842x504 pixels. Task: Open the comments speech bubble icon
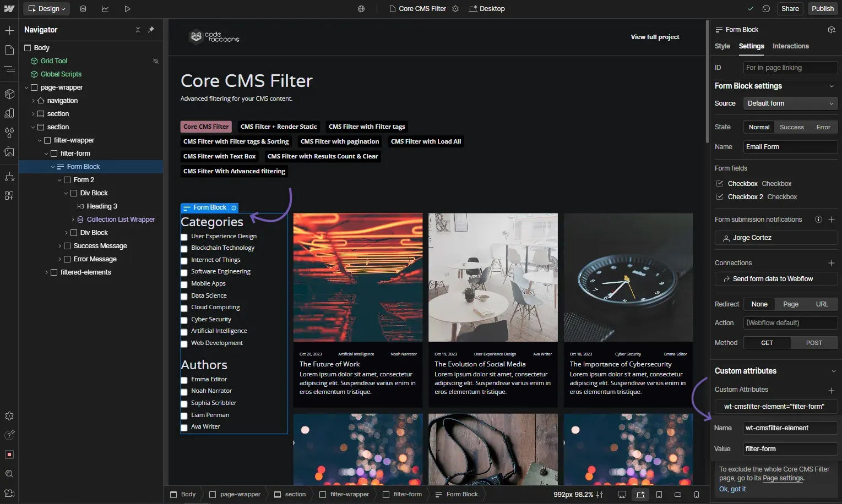tap(766, 9)
